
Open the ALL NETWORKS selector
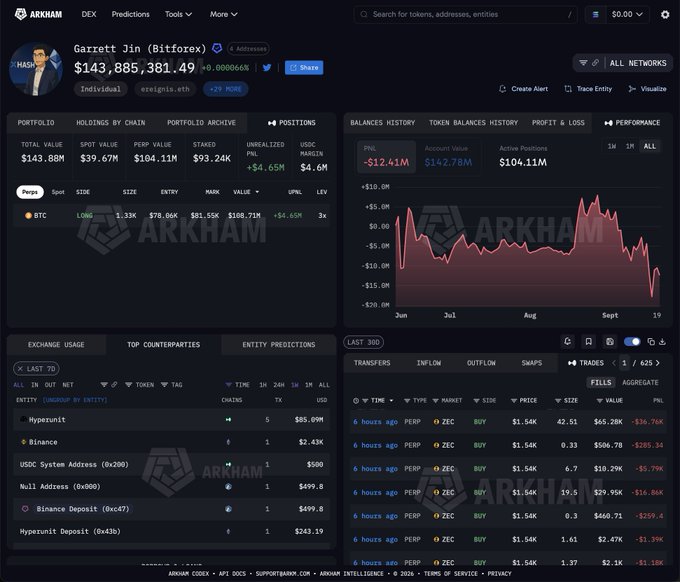[x=638, y=63]
